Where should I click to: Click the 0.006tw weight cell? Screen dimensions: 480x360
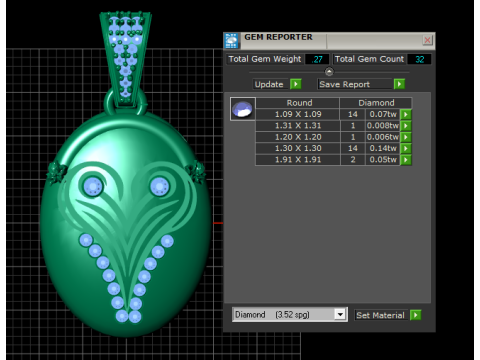(x=383, y=137)
